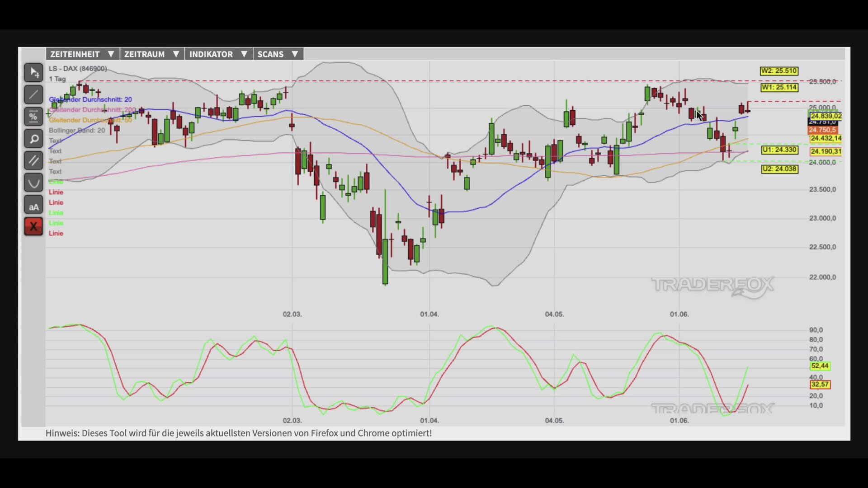The image size is (868, 488).
Task: Click the W1: 25.114 level label
Action: (779, 87)
